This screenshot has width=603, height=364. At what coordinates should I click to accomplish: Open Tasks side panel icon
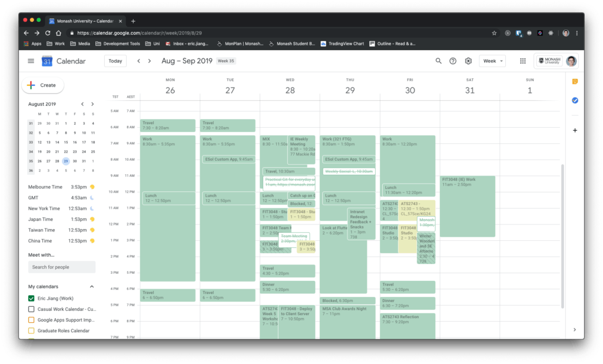tap(575, 101)
